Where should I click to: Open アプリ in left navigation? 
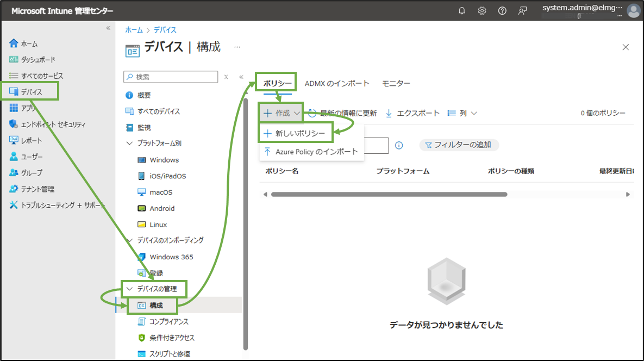[x=23, y=108]
